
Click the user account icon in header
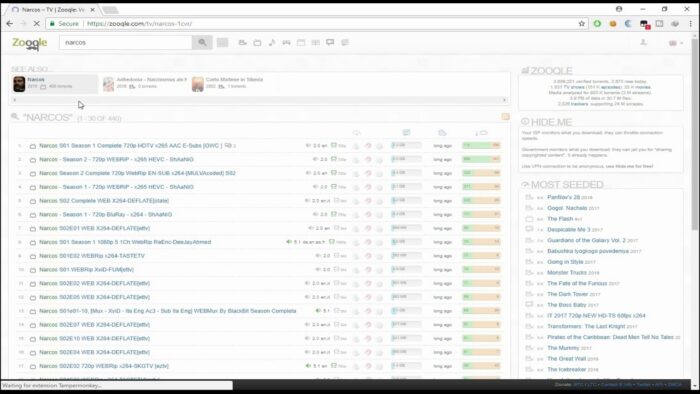point(643,42)
